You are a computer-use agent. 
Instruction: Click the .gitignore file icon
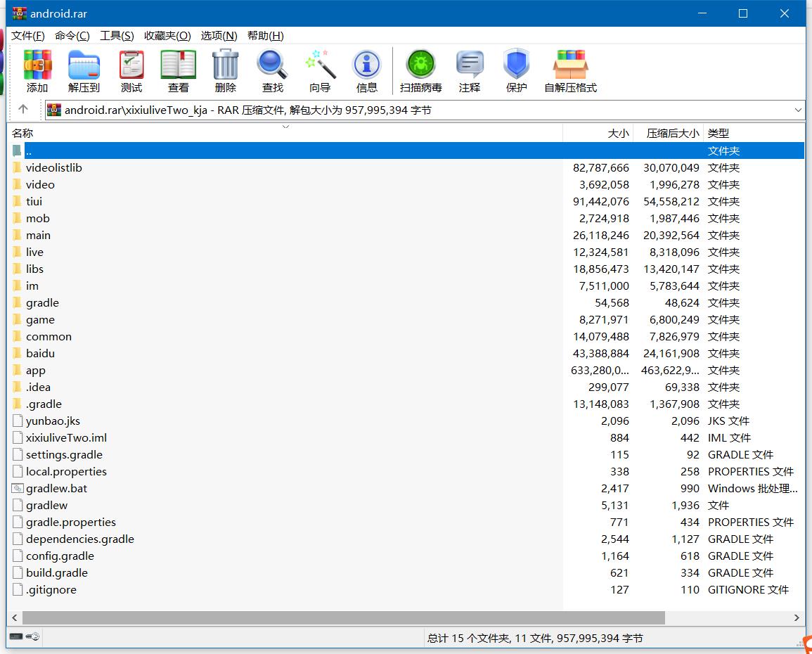click(18, 589)
